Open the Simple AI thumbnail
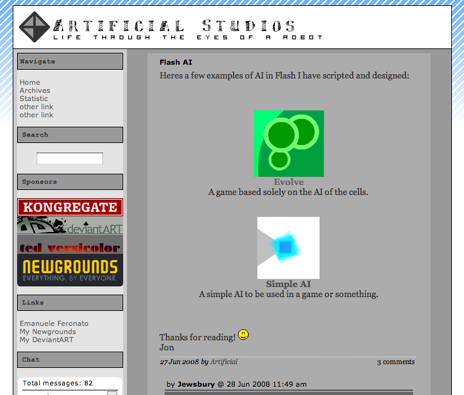 pyautogui.click(x=288, y=248)
